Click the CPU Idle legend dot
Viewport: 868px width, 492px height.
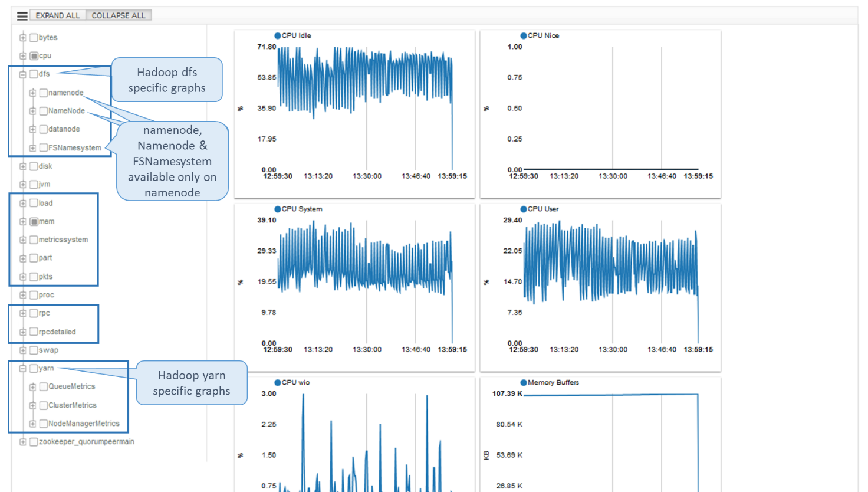(278, 36)
